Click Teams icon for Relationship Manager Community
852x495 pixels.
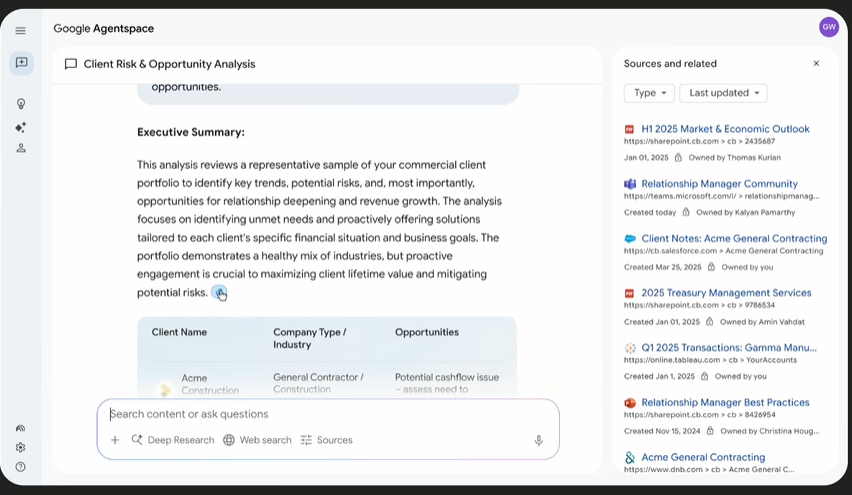(630, 184)
